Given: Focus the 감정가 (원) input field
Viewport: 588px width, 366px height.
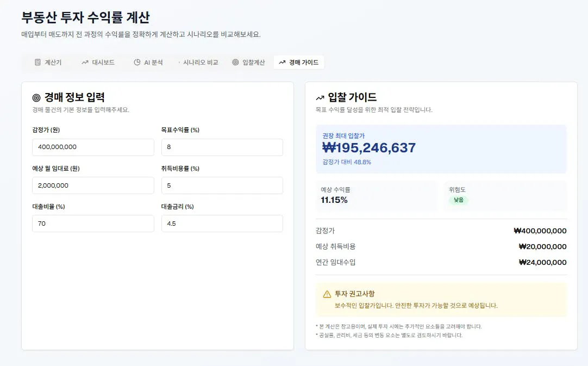Looking at the screenshot, I should coord(93,147).
